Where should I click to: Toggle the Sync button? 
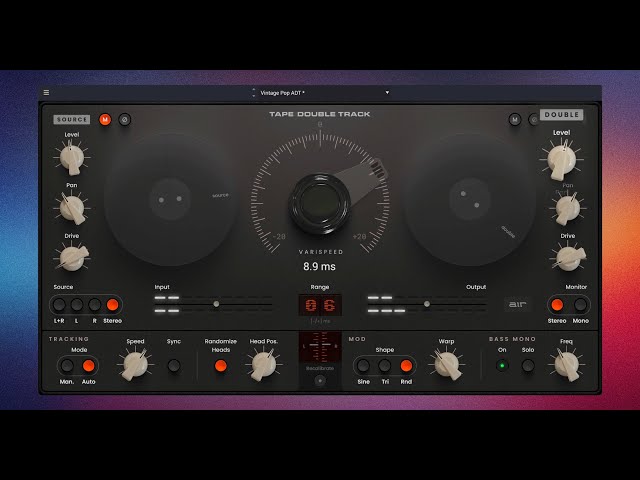pos(173,365)
